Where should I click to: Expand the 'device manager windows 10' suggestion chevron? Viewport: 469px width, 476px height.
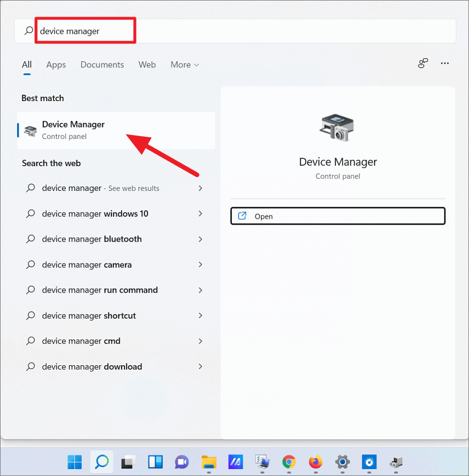pyautogui.click(x=200, y=213)
